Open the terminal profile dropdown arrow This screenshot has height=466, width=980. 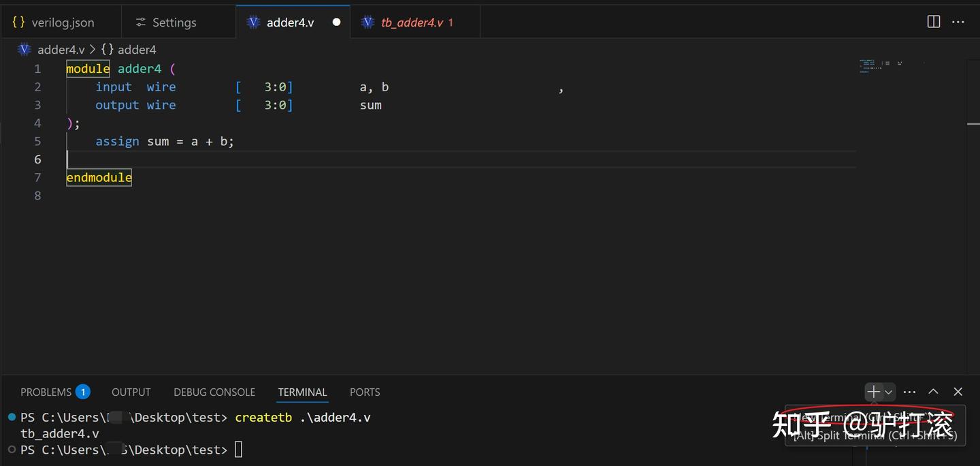[887, 392]
